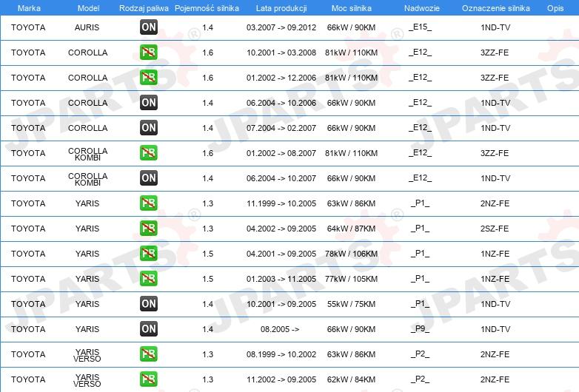
Task: Click the Rodzaj paliwa column header
Action: click(x=144, y=8)
